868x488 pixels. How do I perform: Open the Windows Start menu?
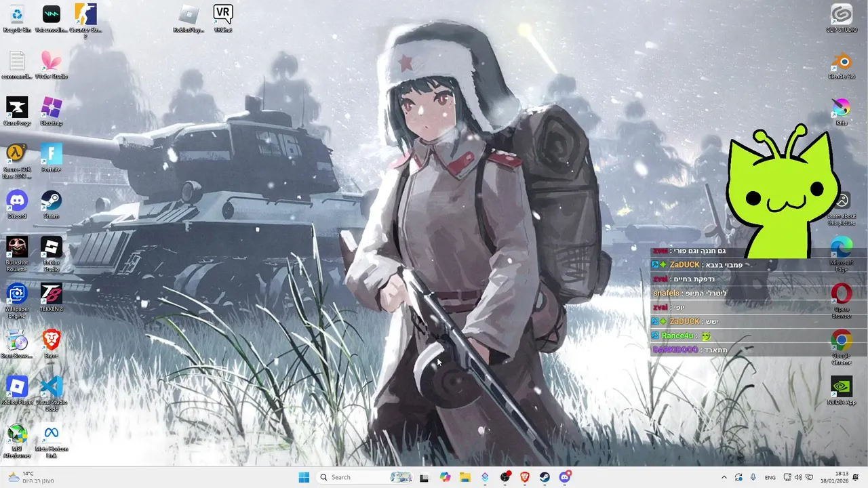(x=304, y=477)
